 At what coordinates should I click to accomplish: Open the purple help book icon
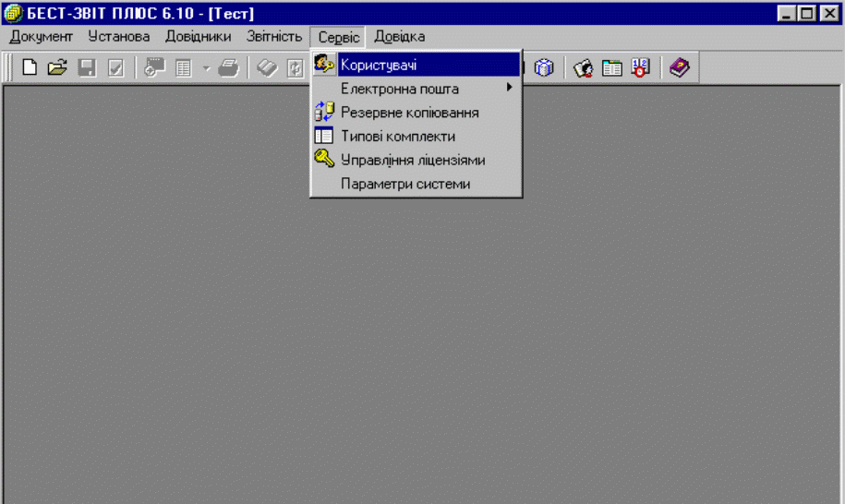pos(679,68)
